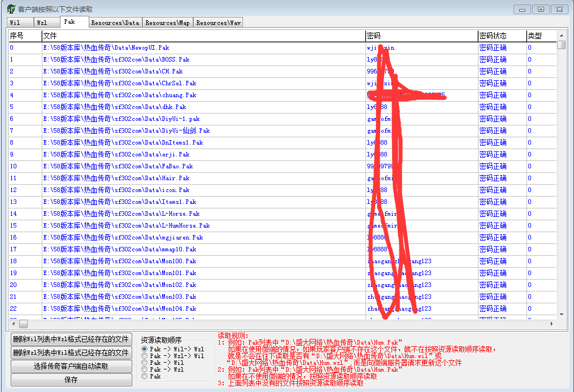
Task: Click the 文件 column header
Action: 203,36
